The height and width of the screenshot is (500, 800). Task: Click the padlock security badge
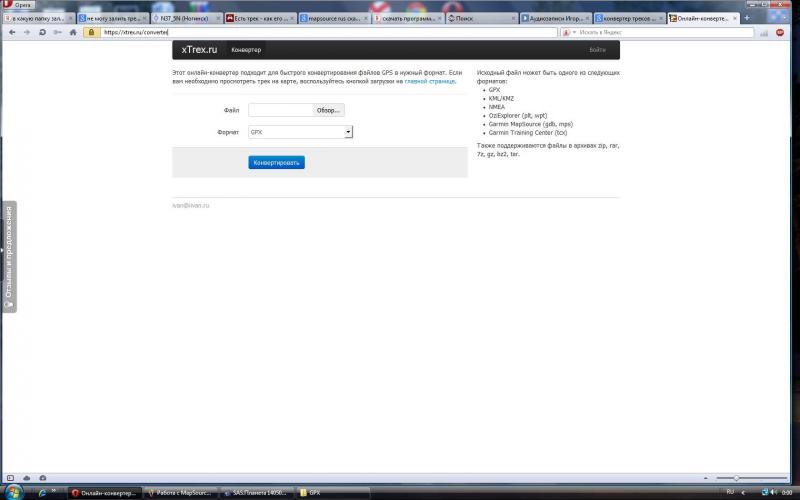92,32
